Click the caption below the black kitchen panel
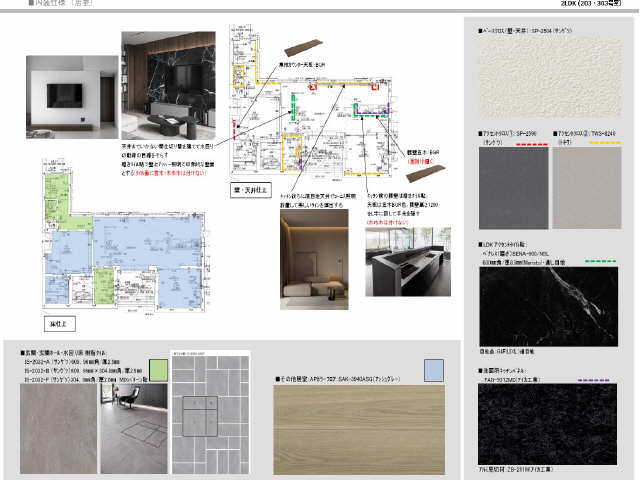Image resolution: width=640 pixels, height=480 pixels. coord(516,470)
